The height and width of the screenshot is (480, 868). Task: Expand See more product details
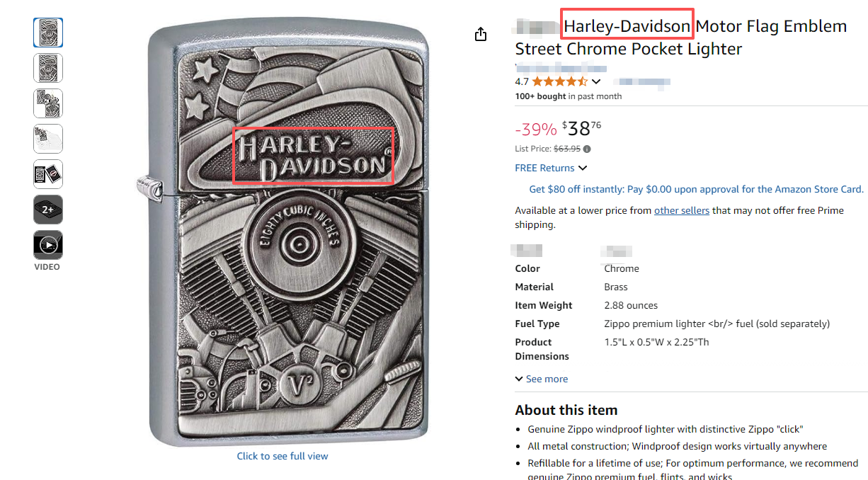pos(542,379)
